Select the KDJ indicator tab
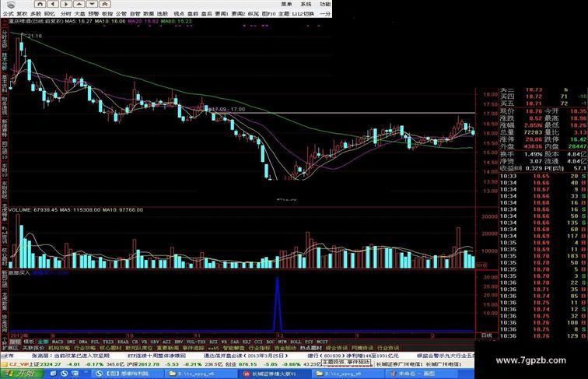This screenshot has width=588, height=379. pyautogui.click(x=247, y=342)
